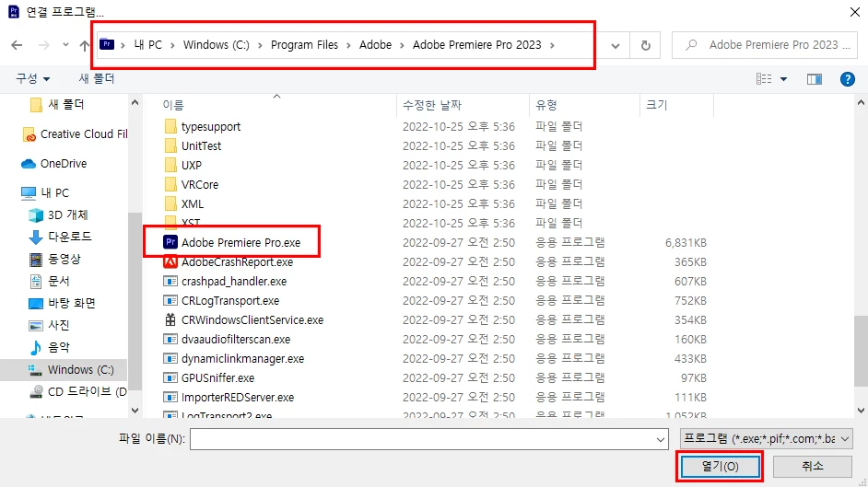Click the 열기(O) button
This screenshot has width=868, height=487.
click(x=720, y=467)
